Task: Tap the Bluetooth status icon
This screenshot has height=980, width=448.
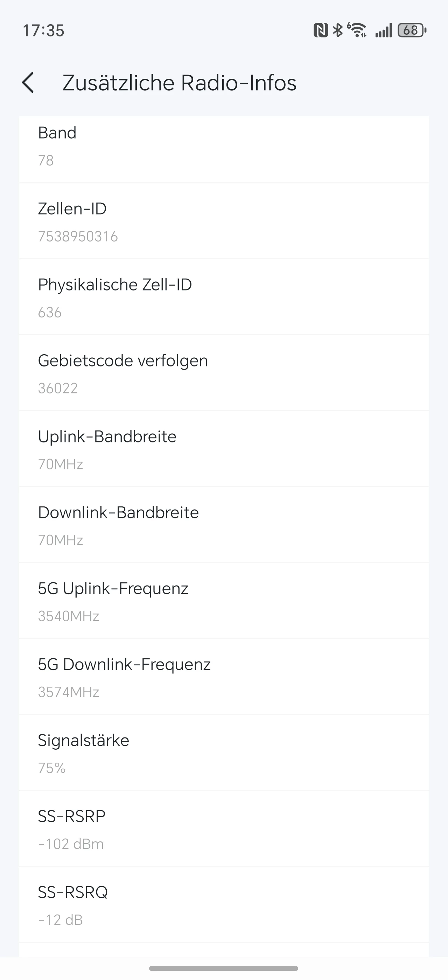Action: coord(337,30)
